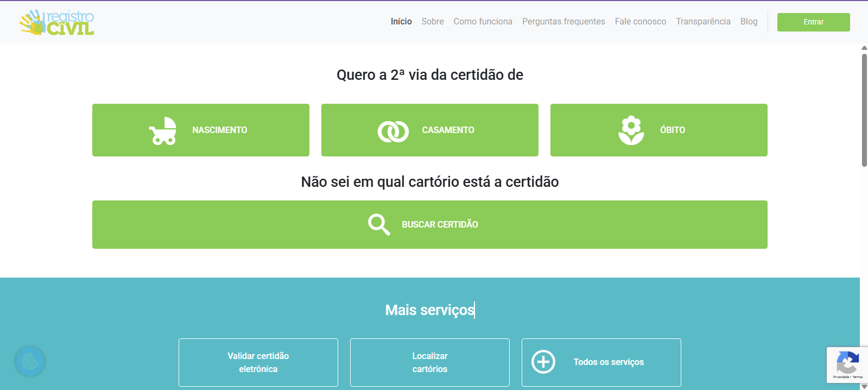The image size is (868, 390).
Task: Click the Buscar Certidão button
Action: (x=430, y=225)
